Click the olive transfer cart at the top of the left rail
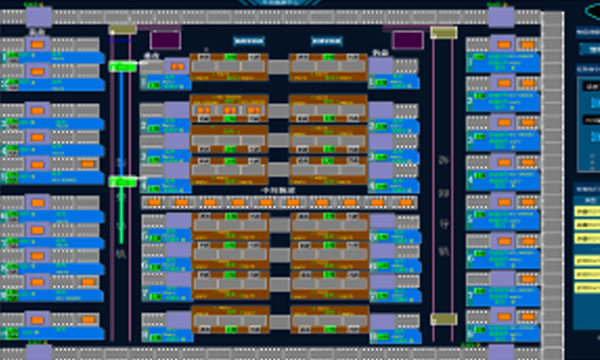The height and width of the screenshot is (360, 600). pos(122,30)
